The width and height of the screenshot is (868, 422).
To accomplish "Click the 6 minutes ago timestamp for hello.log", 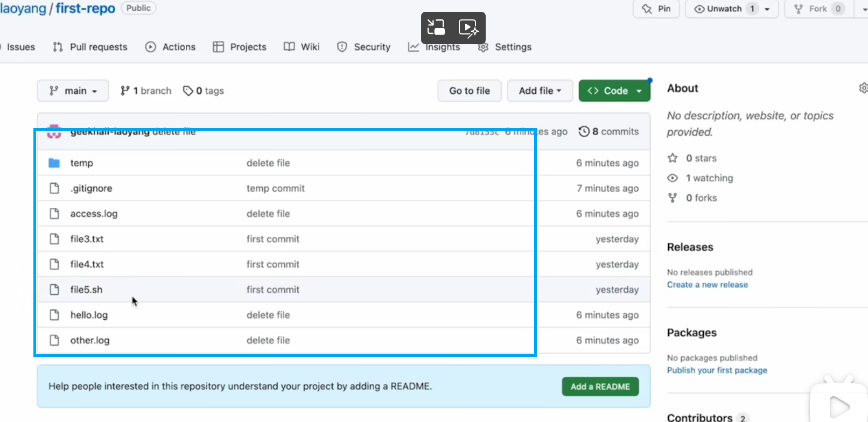I will [607, 314].
